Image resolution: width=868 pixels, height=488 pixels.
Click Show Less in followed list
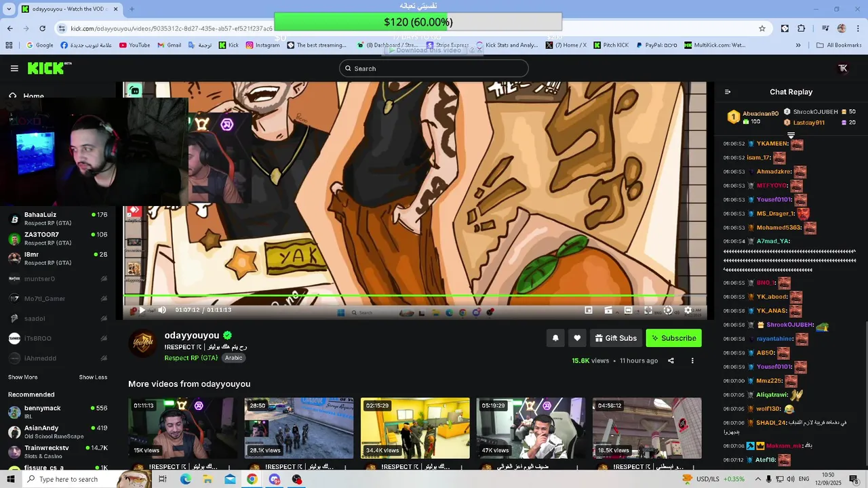(x=93, y=377)
